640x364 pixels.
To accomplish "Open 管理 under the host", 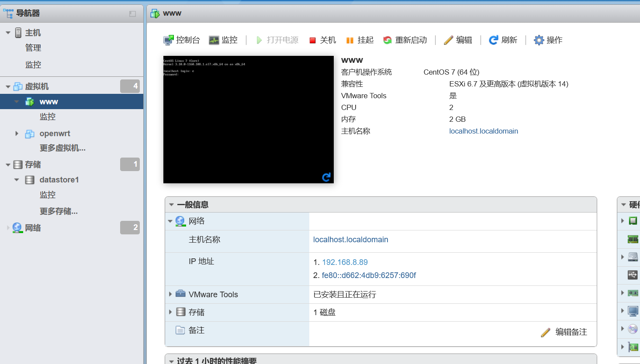I will click(x=33, y=48).
